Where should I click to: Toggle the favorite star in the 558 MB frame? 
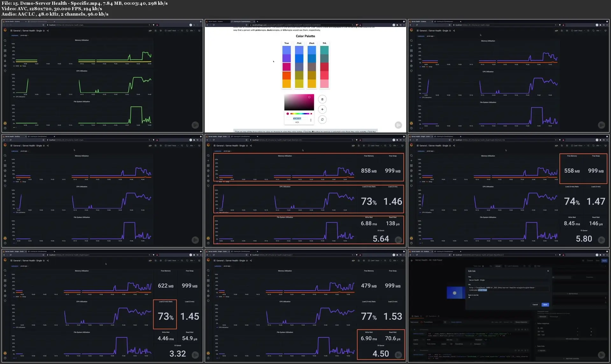coord(450,146)
